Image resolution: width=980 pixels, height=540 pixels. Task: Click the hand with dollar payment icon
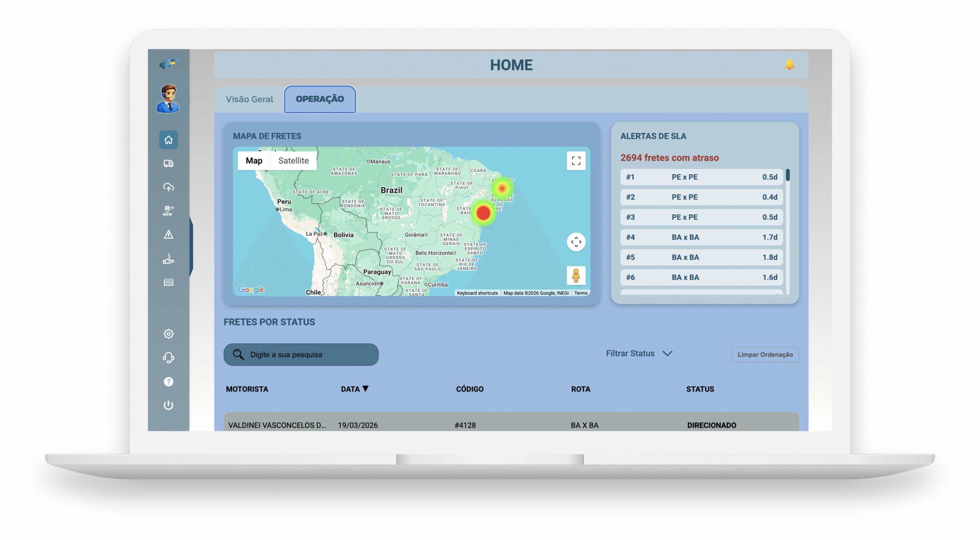point(168,259)
